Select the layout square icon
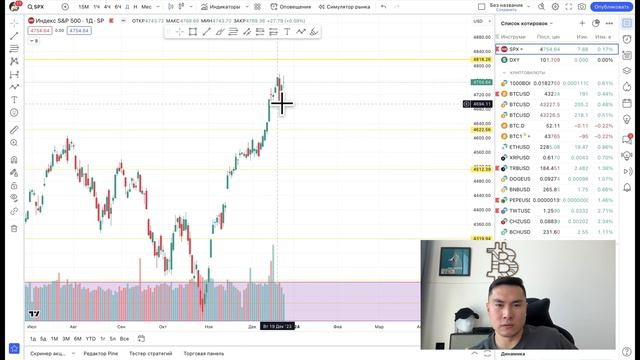The height and width of the screenshot is (360, 640). (481, 7)
